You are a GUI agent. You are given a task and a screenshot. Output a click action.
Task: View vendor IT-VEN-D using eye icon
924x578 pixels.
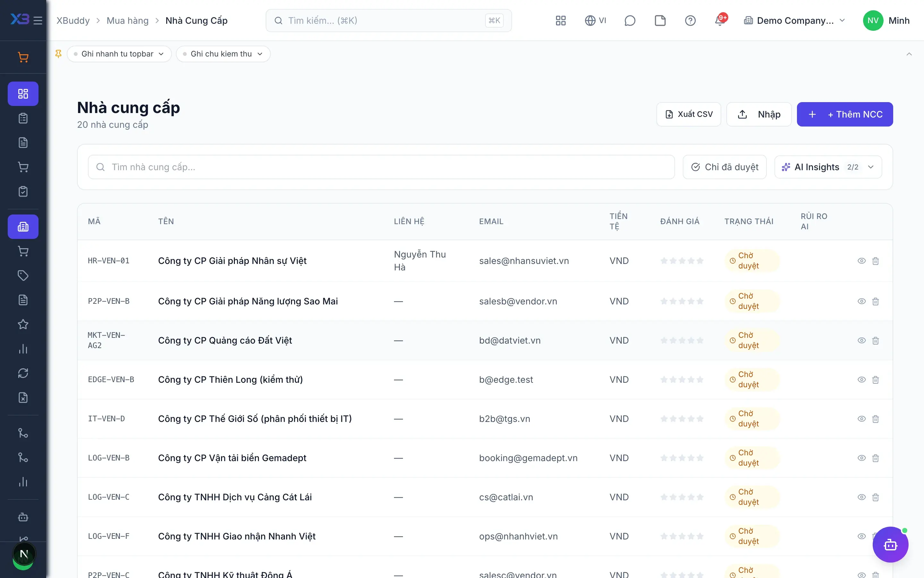861,419
